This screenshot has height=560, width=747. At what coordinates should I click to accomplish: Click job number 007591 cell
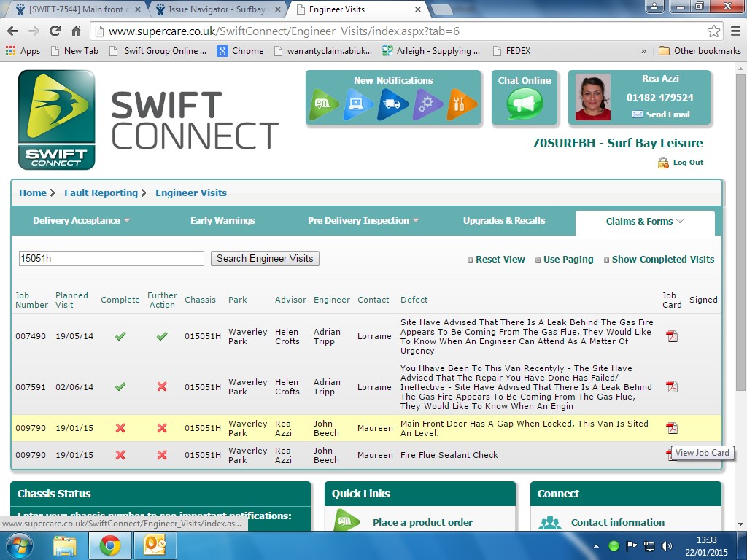(x=31, y=387)
